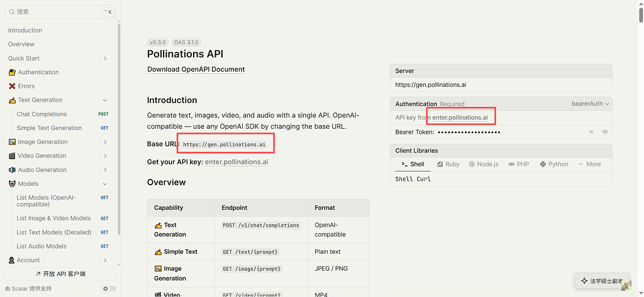Click Download OpenAPI Document link
The height and width of the screenshot is (297, 644).
(196, 69)
